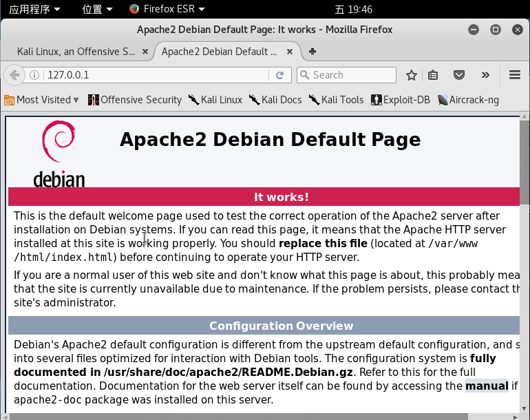Click the horizontal scrollbar thumb

(238, 417)
